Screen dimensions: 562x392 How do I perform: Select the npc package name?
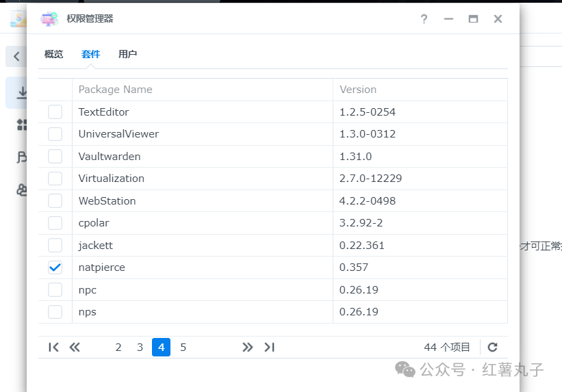pos(88,290)
